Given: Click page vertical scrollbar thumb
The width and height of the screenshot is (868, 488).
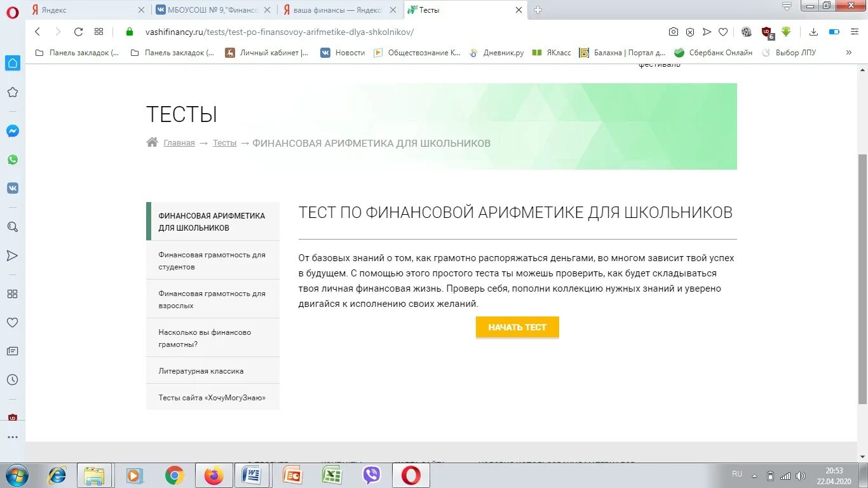Looking at the screenshot, I should (862, 278).
